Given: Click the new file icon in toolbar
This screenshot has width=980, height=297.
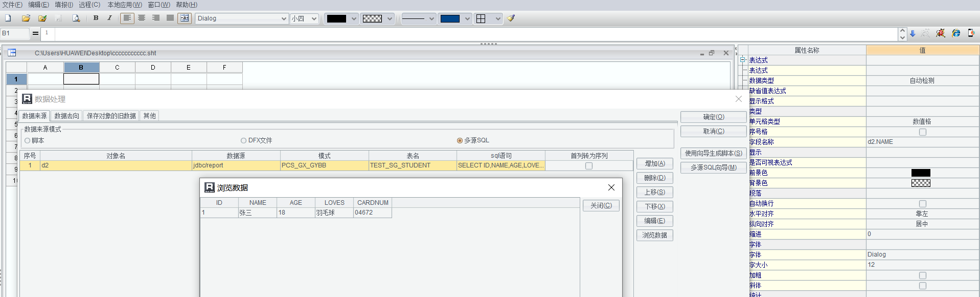Looking at the screenshot, I should pos(8,18).
